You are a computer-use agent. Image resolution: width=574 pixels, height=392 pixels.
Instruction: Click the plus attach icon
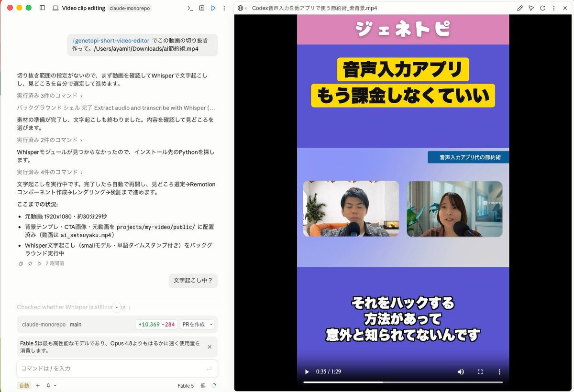coord(38,385)
